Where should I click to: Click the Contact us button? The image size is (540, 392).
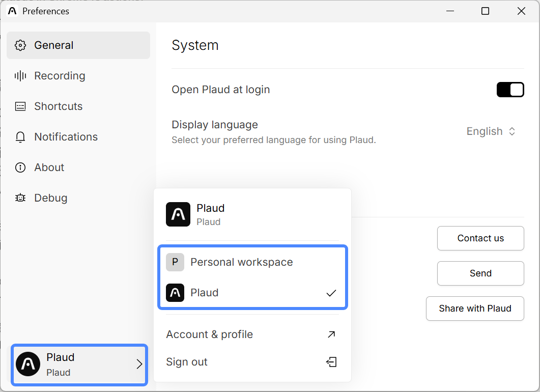coord(480,238)
